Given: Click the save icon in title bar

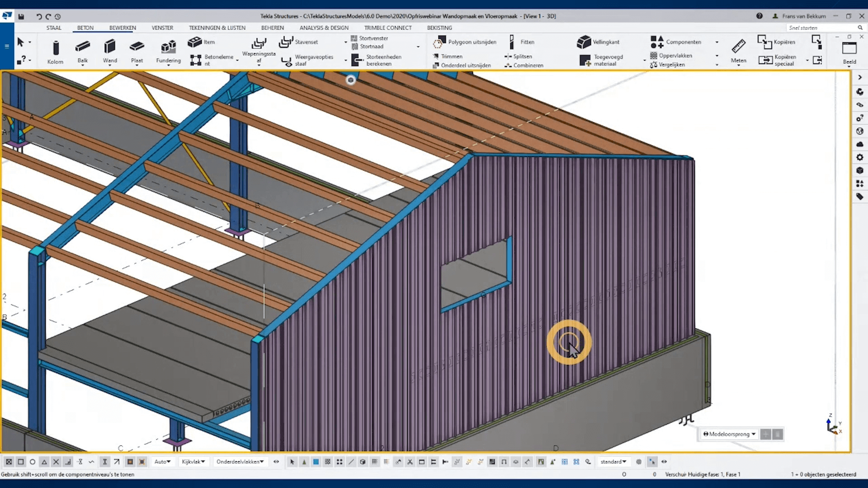Looking at the screenshot, I should click(x=21, y=16).
